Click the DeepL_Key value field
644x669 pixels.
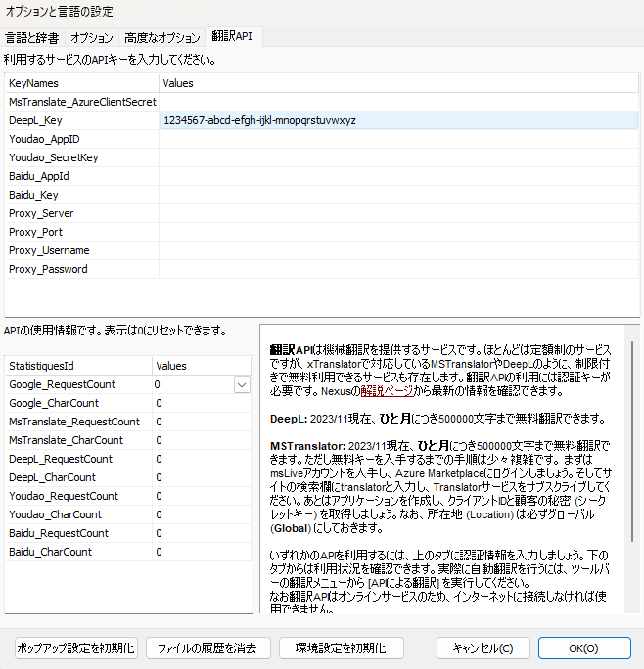tap(399, 120)
